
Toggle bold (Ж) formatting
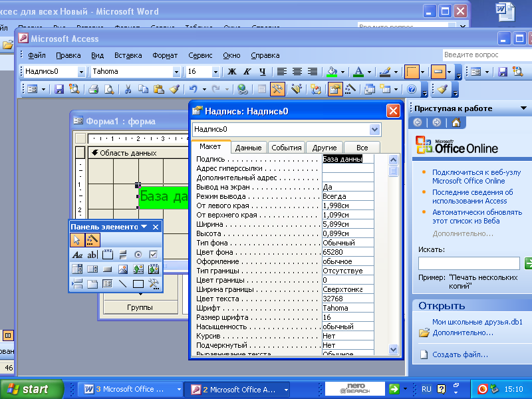click(232, 72)
